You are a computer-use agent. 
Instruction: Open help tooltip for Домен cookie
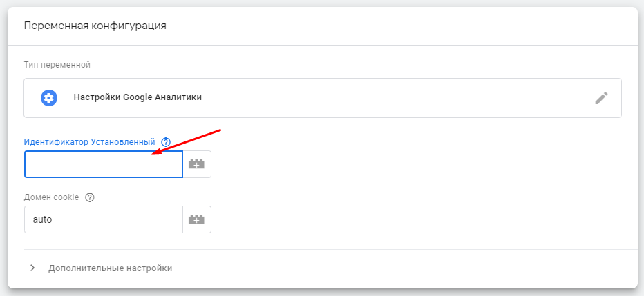[90, 197]
